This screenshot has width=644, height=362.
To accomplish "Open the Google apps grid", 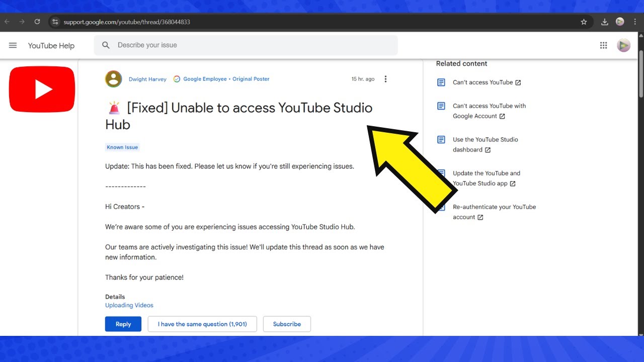I will pos(603,45).
